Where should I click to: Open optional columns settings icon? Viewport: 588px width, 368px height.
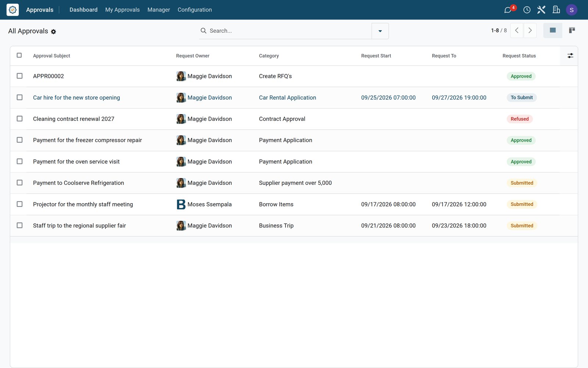570,56
